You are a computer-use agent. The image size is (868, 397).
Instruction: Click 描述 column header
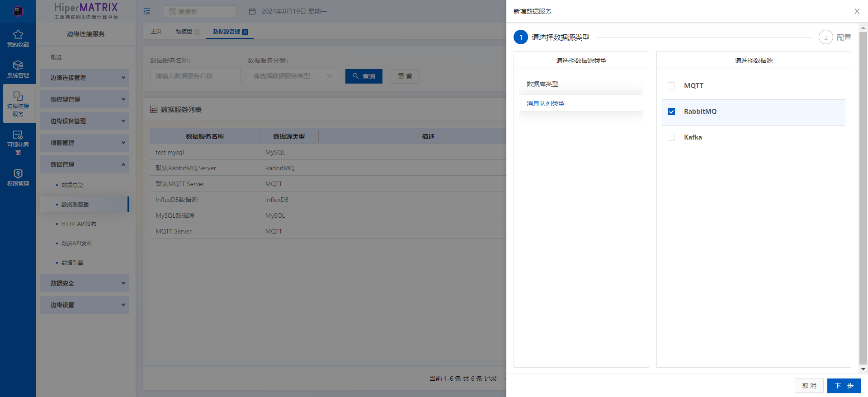click(428, 136)
